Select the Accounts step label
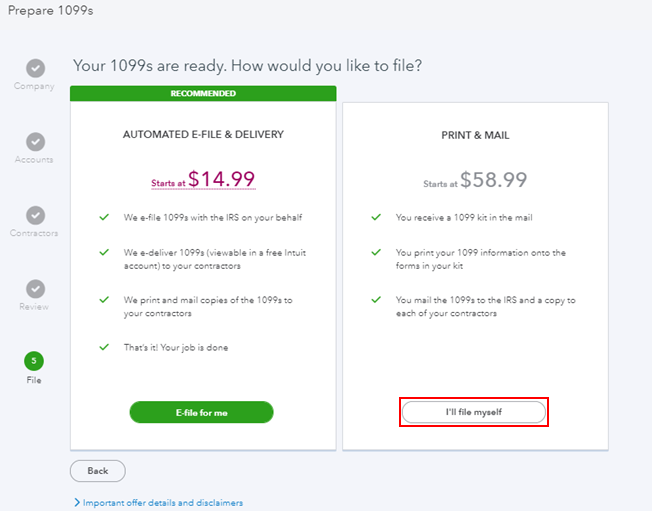The width and height of the screenshot is (652, 511). click(x=34, y=160)
